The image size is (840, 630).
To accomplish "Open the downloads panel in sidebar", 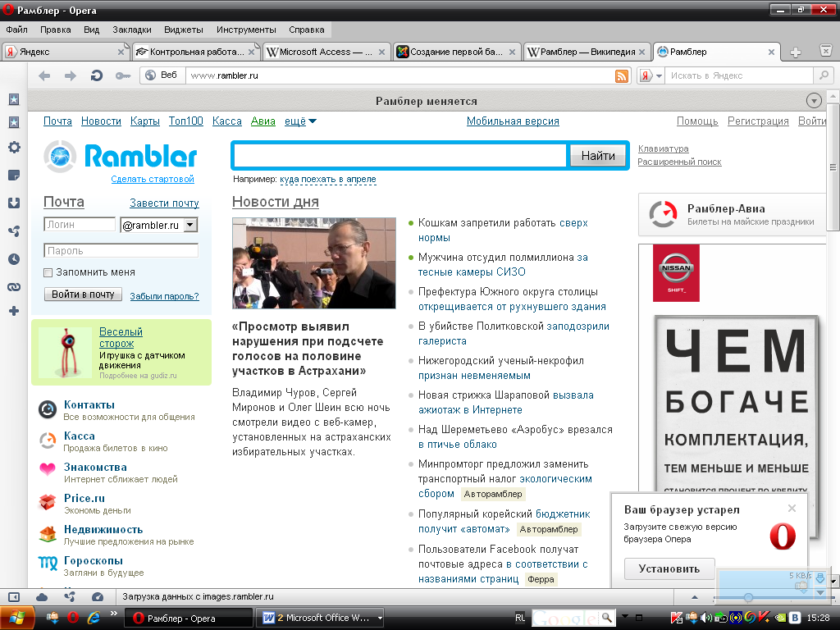I will [14, 203].
